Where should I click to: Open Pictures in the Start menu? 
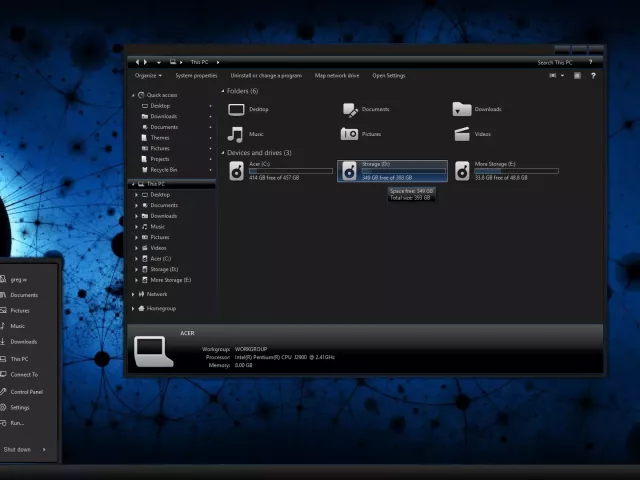[20, 311]
